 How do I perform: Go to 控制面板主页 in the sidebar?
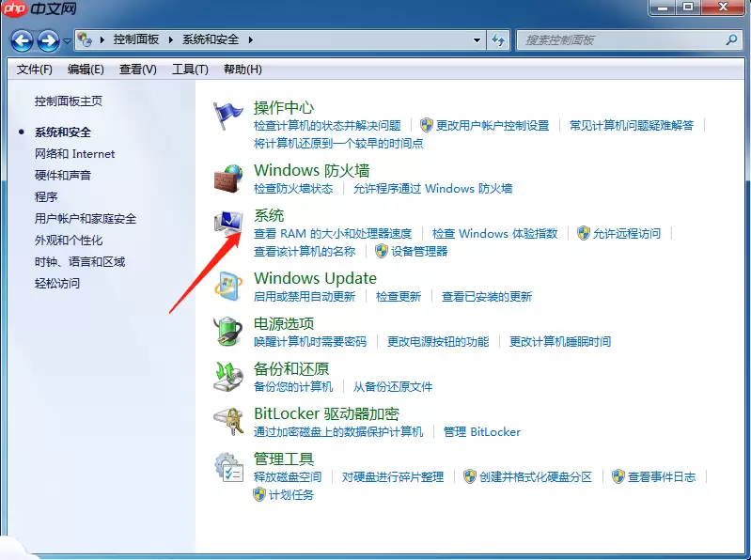click(69, 101)
